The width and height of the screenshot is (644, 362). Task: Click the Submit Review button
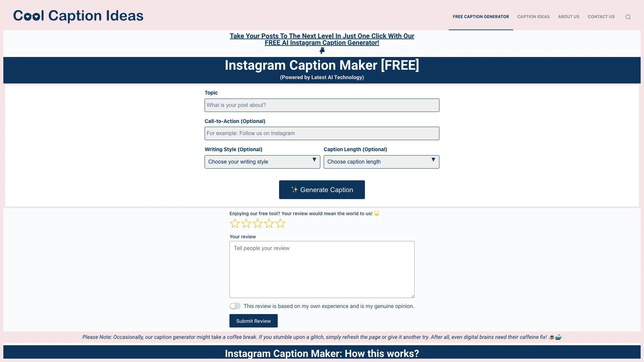[254, 321]
